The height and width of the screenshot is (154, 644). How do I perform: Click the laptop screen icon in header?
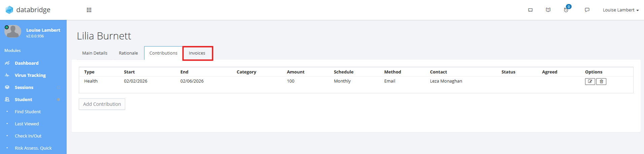(530, 10)
